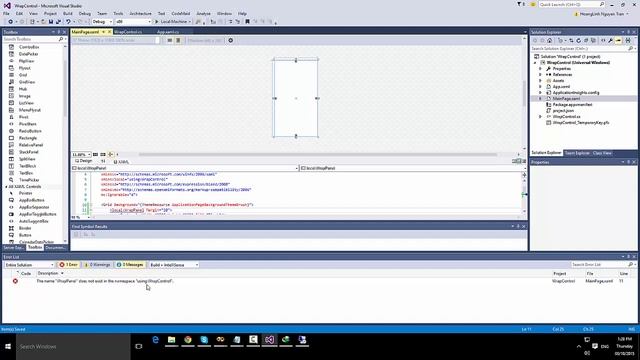Viewport: 640px width, 360px height.
Task: Click the Show All Files icon in Solution Explorer
Action: coord(593,40)
